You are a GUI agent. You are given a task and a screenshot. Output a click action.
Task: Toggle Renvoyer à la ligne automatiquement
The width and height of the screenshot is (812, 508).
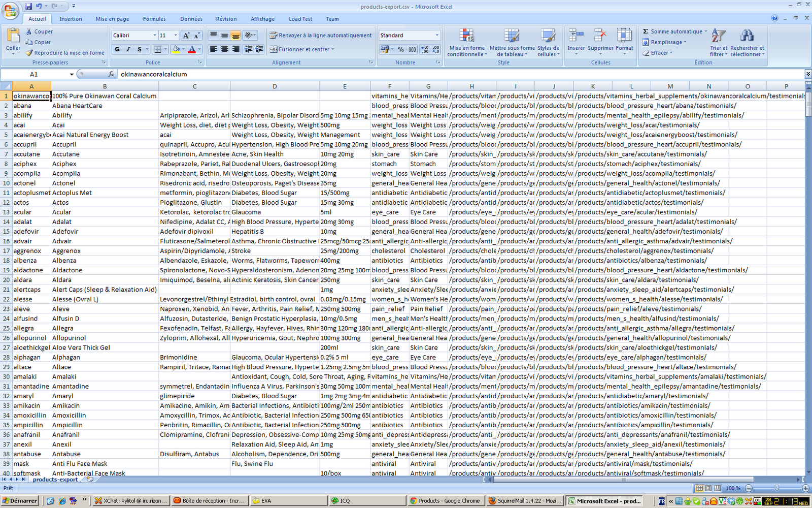(321, 36)
